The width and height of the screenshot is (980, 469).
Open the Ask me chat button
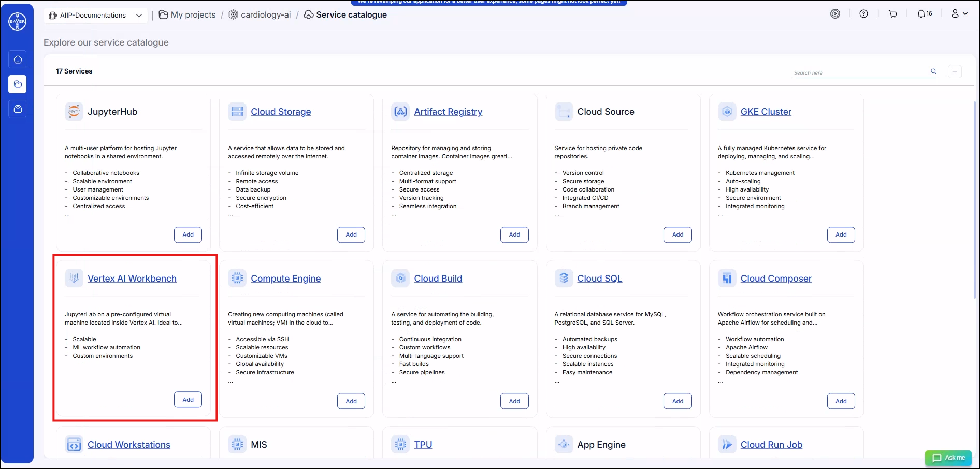pyautogui.click(x=948, y=458)
